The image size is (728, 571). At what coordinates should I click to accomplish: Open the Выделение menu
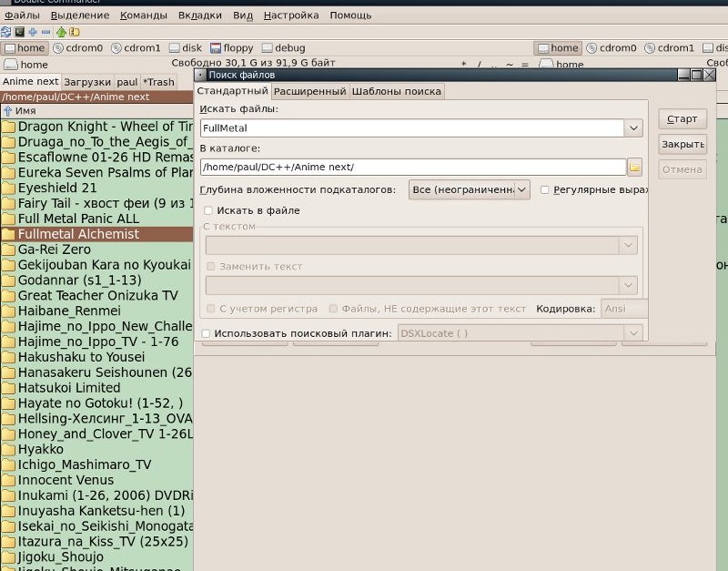[x=80, y=15]
